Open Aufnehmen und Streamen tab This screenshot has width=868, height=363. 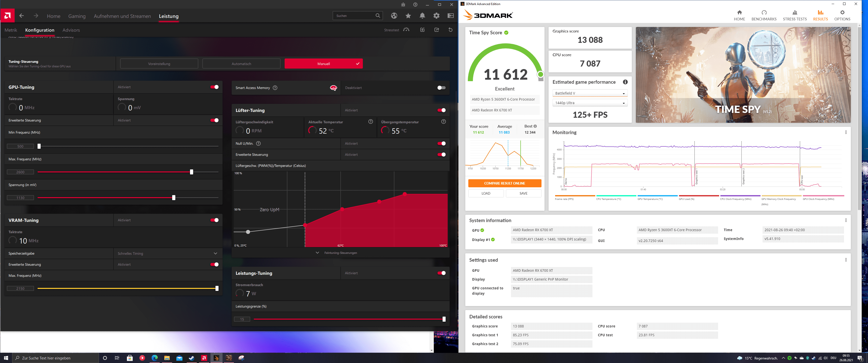pyautogui.click(x=122, y=16)
